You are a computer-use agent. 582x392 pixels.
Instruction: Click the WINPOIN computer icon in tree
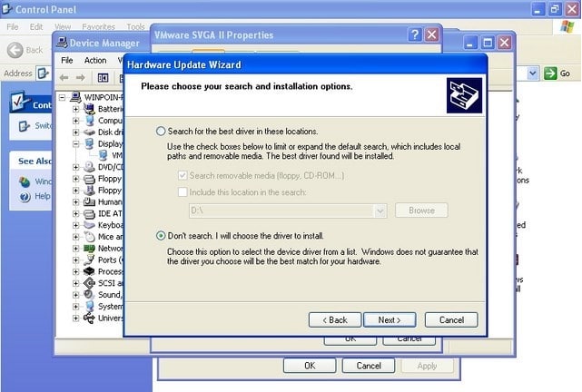pyautogui.click(x=75, y=97)
